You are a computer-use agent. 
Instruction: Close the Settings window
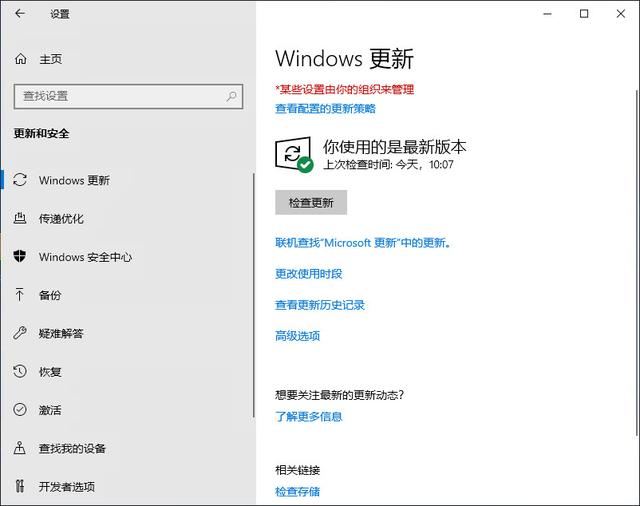click(621, 14)
